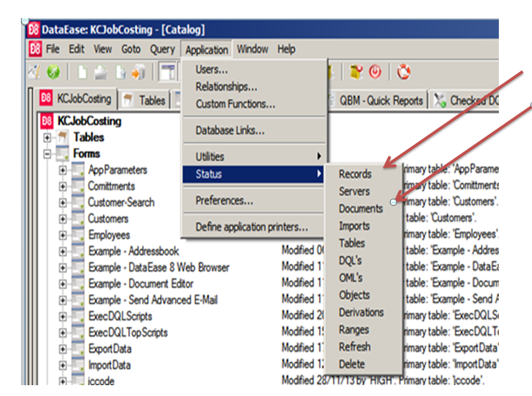The height and width of the screenshot is (396, 532).
Task: Click the green globe toolbar icon
Action: point(53,72)
